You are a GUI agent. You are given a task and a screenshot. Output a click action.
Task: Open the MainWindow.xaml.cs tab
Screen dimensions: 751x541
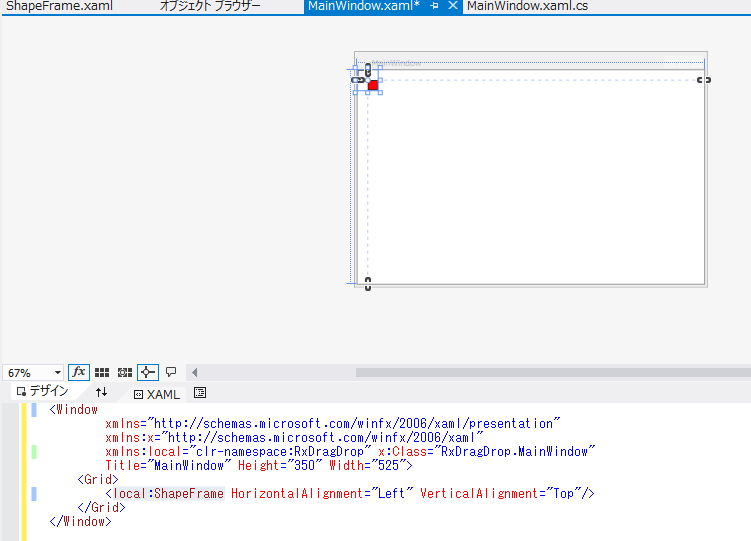(x=527, y=6)
